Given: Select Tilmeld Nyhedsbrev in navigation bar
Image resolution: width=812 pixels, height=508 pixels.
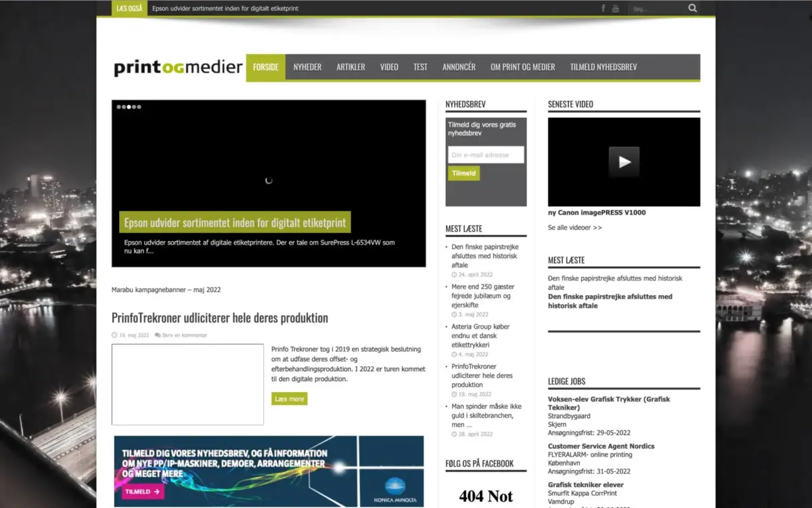Looking at the screenshot, I should pyautogui.click(x=603, y=67).
